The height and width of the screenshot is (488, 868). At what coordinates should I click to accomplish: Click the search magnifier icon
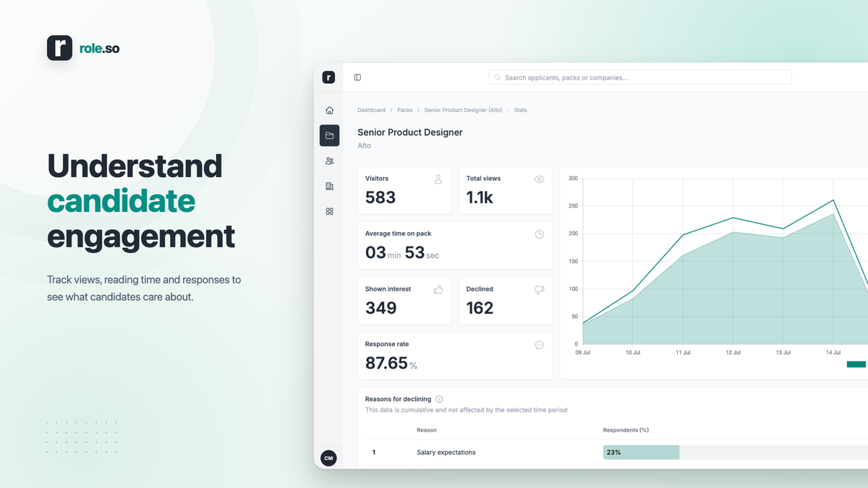point(498,77)
